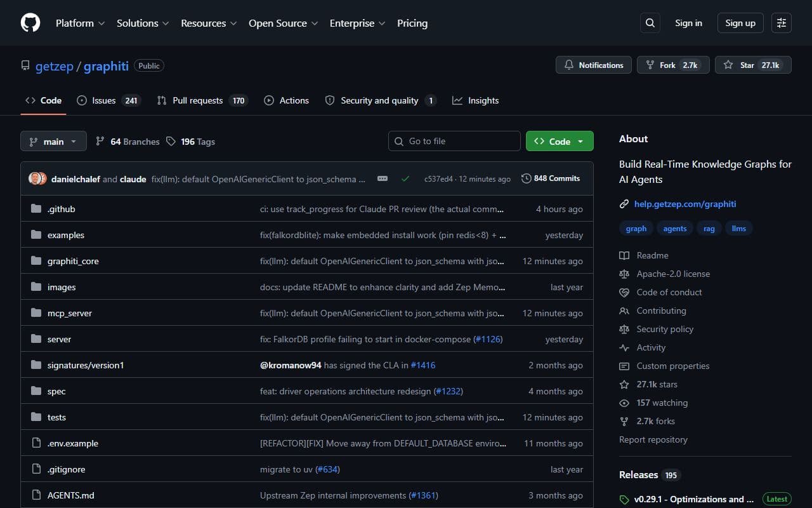
Task: Click the file icon for AGENTS.md
Action: (x=36, y=495)
